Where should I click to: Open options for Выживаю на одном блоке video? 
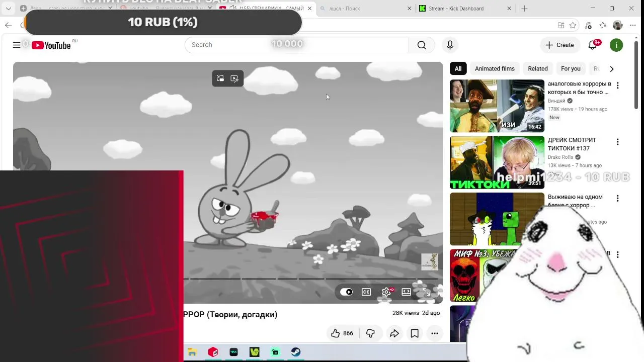[x=618, y=198]
